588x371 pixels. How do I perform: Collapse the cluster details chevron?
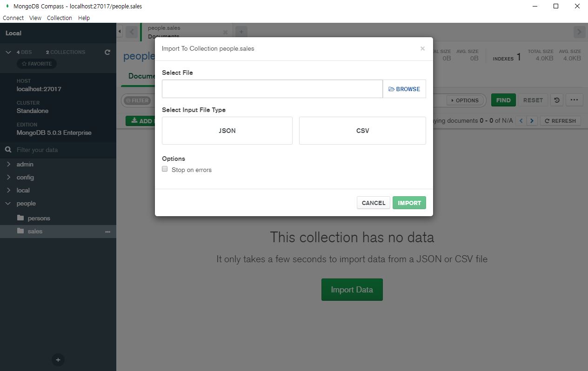click(x=8, y=52)
